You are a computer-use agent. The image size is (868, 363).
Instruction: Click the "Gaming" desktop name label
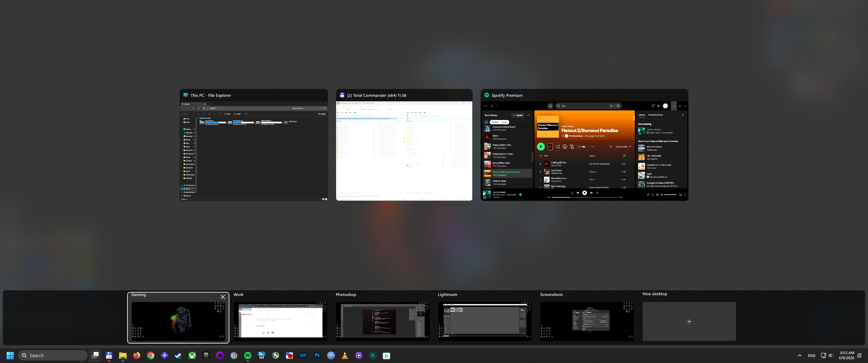pyautogui.click(x=139, y=295)
